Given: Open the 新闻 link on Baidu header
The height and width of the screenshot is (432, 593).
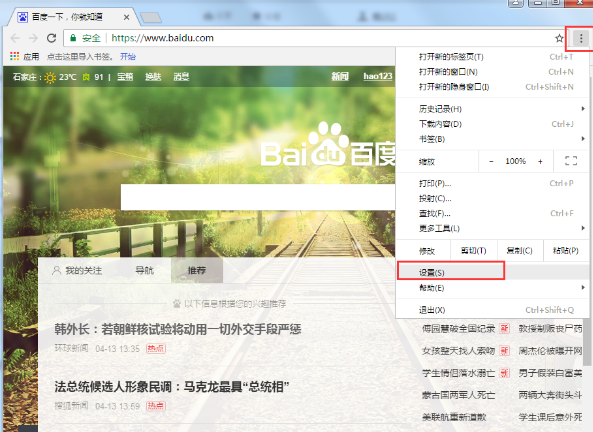Looking at the screenshot, I should point(340,76).
